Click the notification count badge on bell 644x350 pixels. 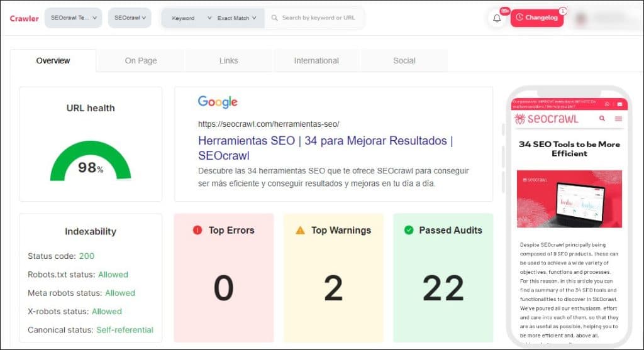[505, 11]
